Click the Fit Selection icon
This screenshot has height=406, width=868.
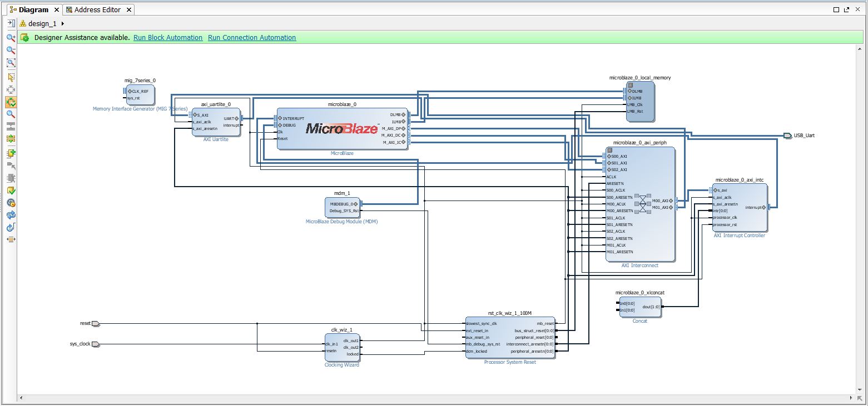pos(11,90)
